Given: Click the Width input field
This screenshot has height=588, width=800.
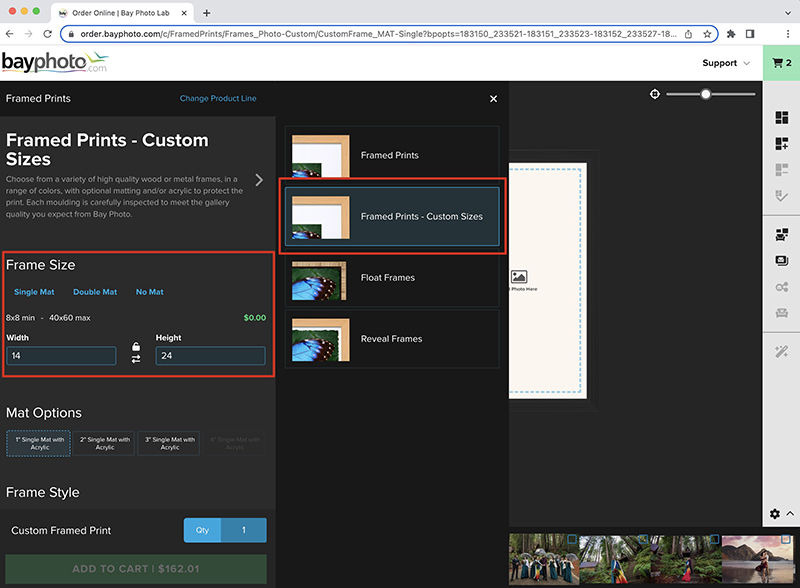Looking at the screenshot, I should pyautogui.click(x=61, y=356).
